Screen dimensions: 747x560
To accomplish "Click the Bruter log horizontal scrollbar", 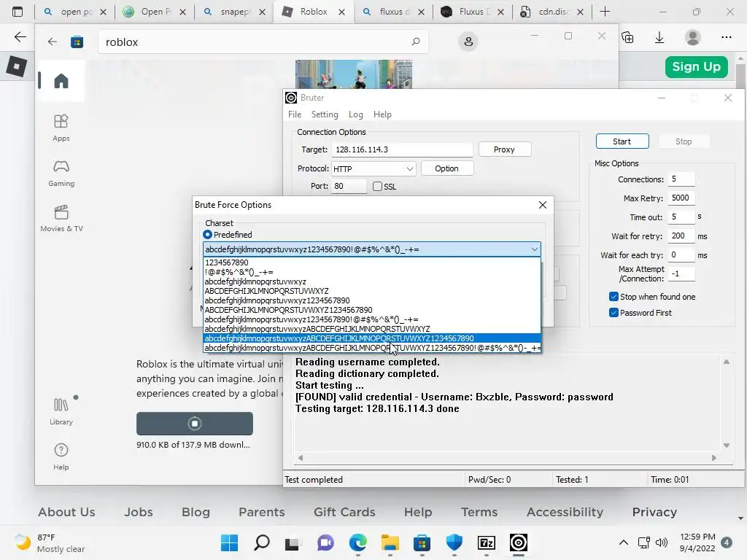I will tap(507, 458).
